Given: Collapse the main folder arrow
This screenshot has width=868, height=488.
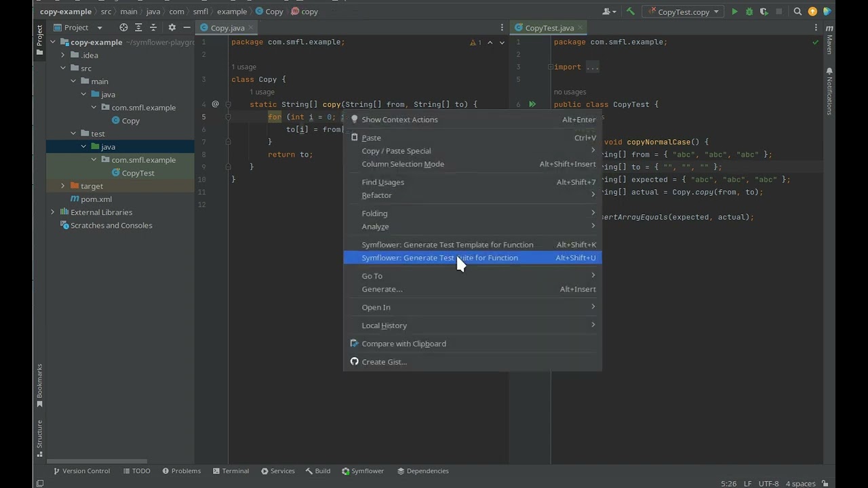Looking at the screenshot, I should (x=73, y=81).
